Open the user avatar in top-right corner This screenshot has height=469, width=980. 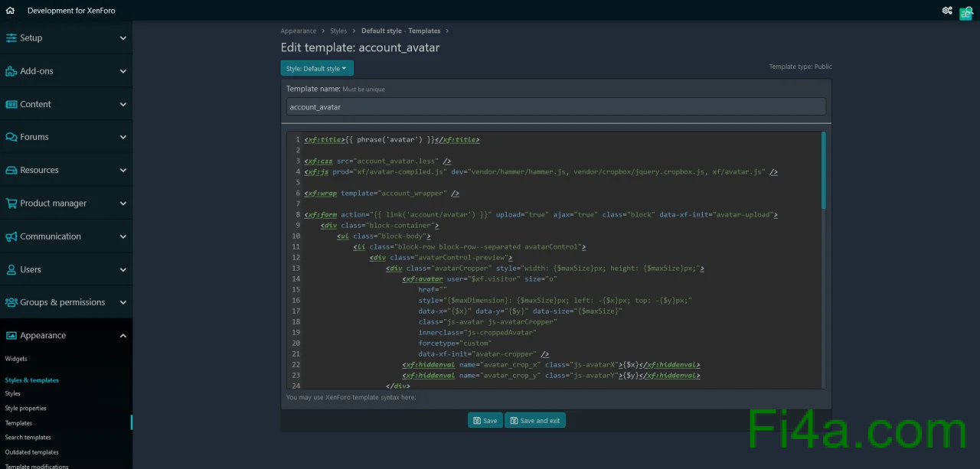965,13
